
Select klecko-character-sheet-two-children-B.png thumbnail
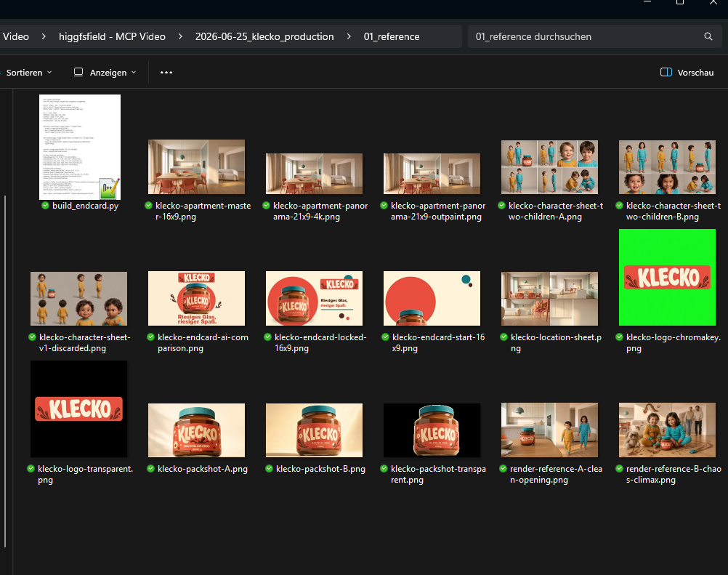667,166
